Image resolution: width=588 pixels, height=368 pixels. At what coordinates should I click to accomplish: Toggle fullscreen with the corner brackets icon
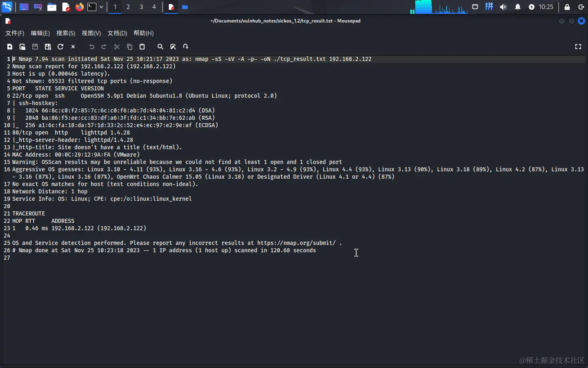point(578,47)
